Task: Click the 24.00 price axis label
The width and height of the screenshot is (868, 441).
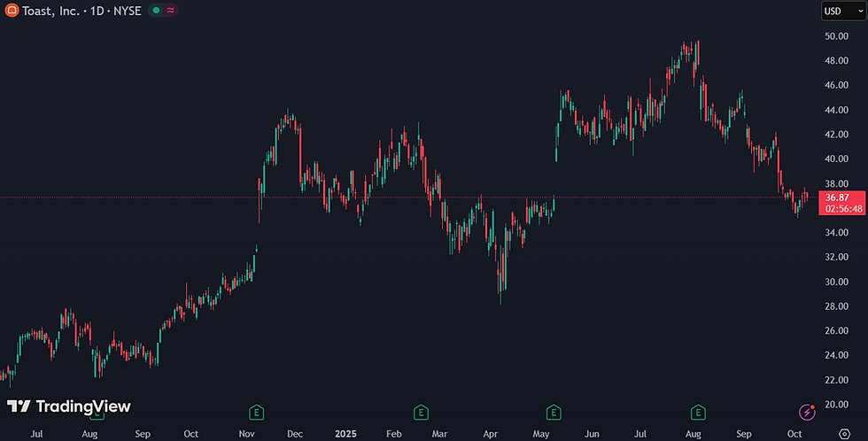Action: (836, 355)
